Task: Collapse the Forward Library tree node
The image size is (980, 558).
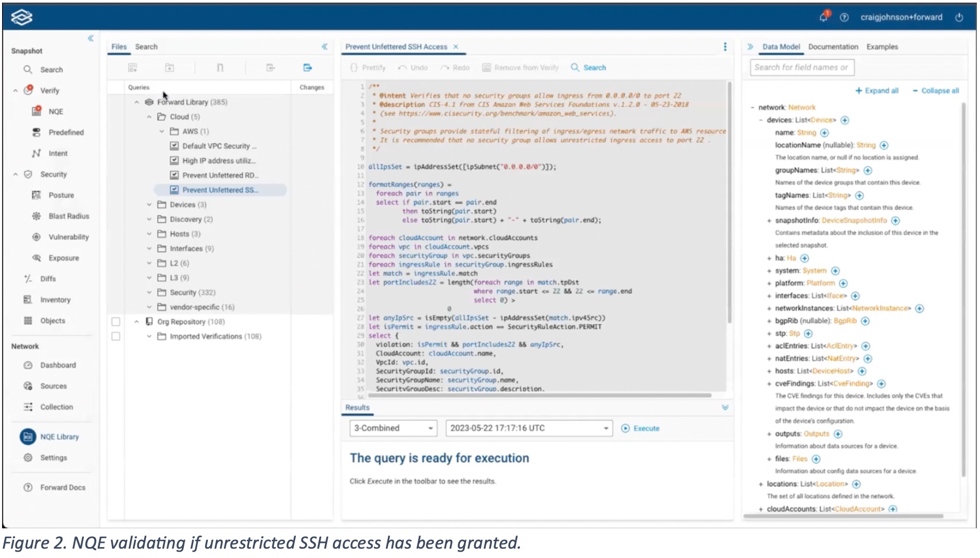Action: click(x=136, y=102)
